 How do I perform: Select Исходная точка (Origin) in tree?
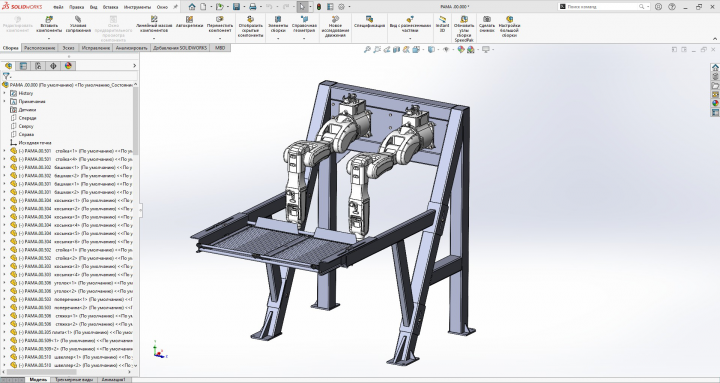click(35, 143)
